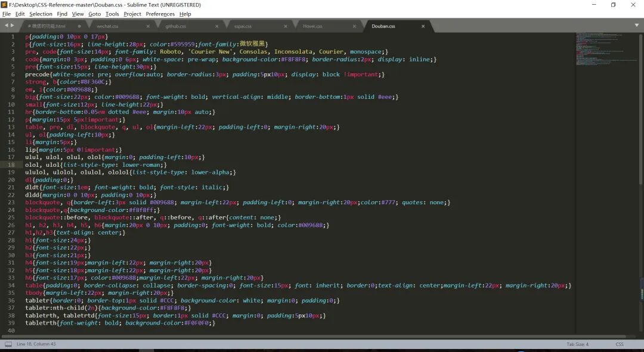Viewport: 644px width, 352px height.
Task: Close the Douban.css tab
Action: pyautogui.click(x=423, y=26)
